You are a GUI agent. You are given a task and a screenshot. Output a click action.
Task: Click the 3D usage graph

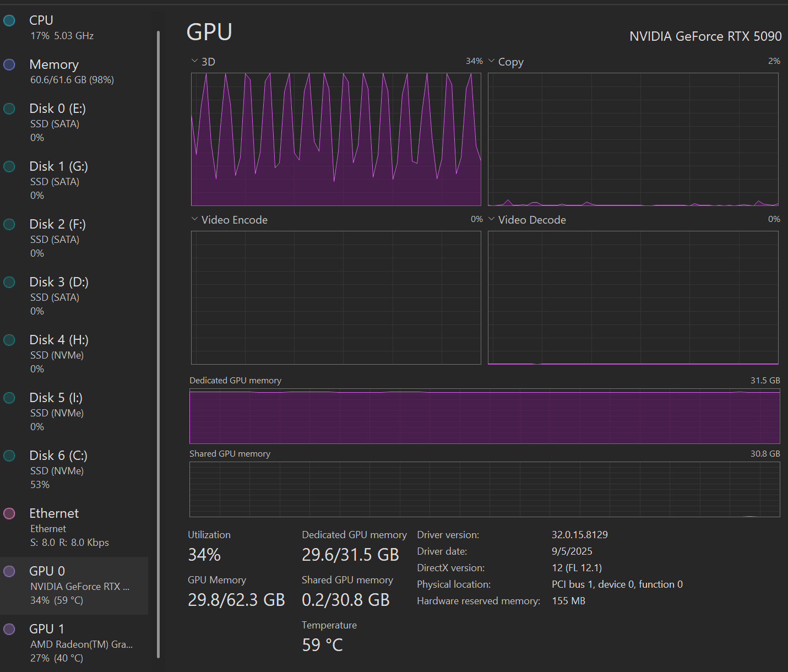click(336, 139)
